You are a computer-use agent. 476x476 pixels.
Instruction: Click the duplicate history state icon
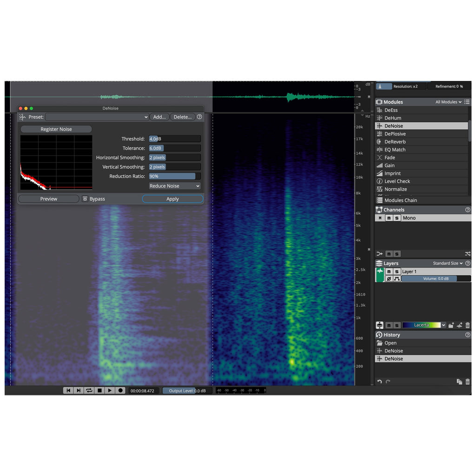click(459, 382)
